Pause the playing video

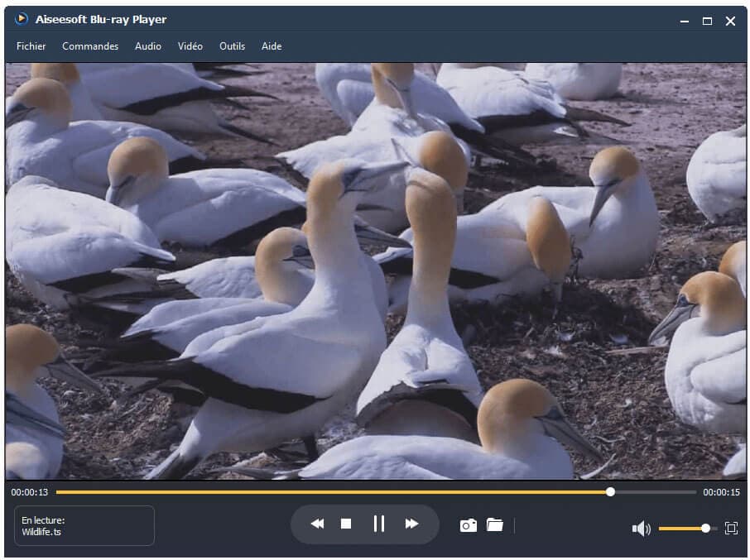pos(378,524)
